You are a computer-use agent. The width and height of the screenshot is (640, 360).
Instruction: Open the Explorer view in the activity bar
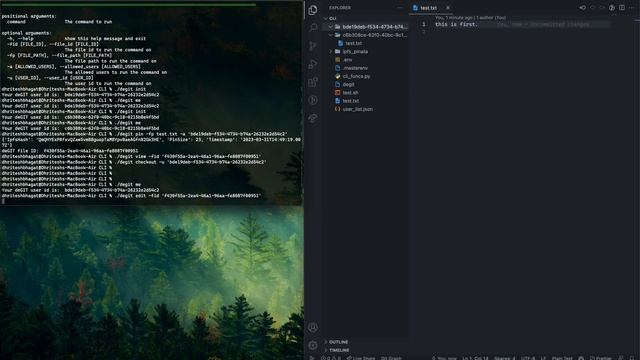(x=313, y=10)
